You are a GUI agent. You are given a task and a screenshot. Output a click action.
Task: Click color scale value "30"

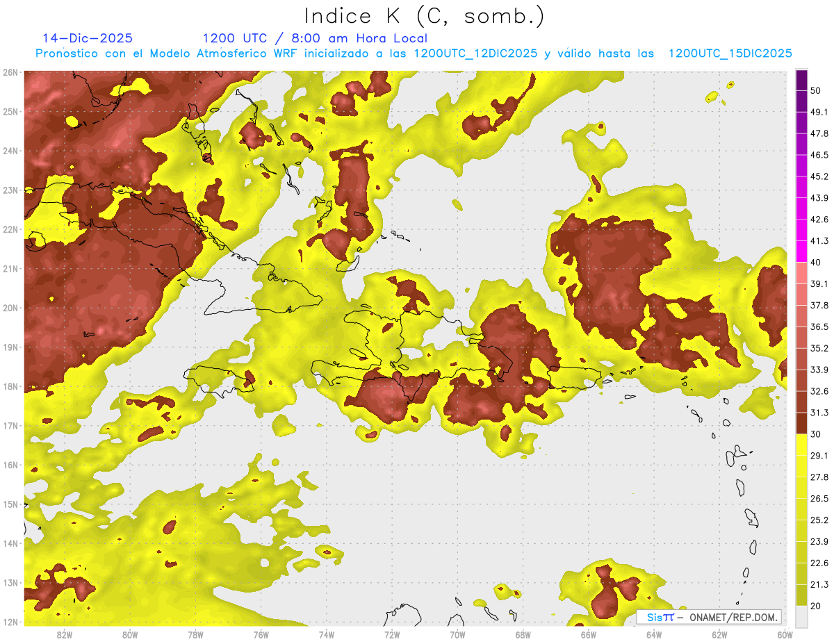[x=816, y=434]
